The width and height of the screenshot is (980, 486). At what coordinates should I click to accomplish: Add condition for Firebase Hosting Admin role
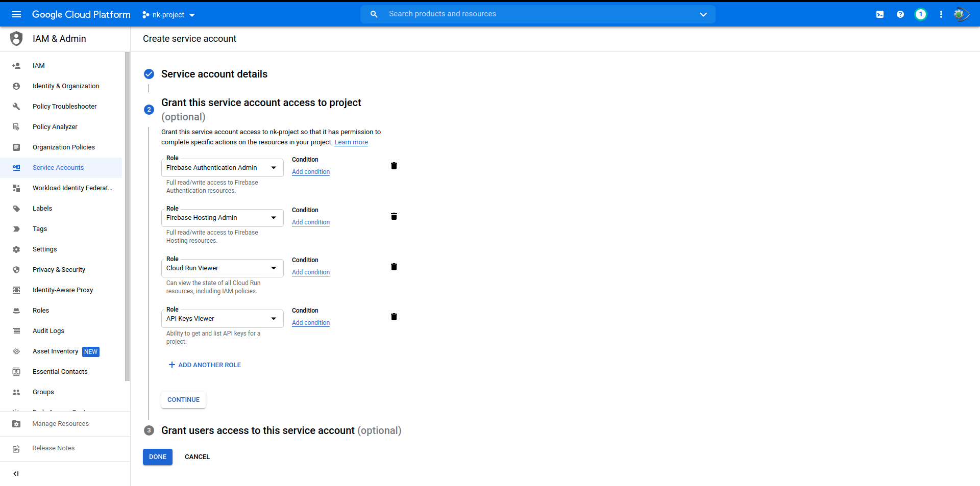[x=311, y=222]
